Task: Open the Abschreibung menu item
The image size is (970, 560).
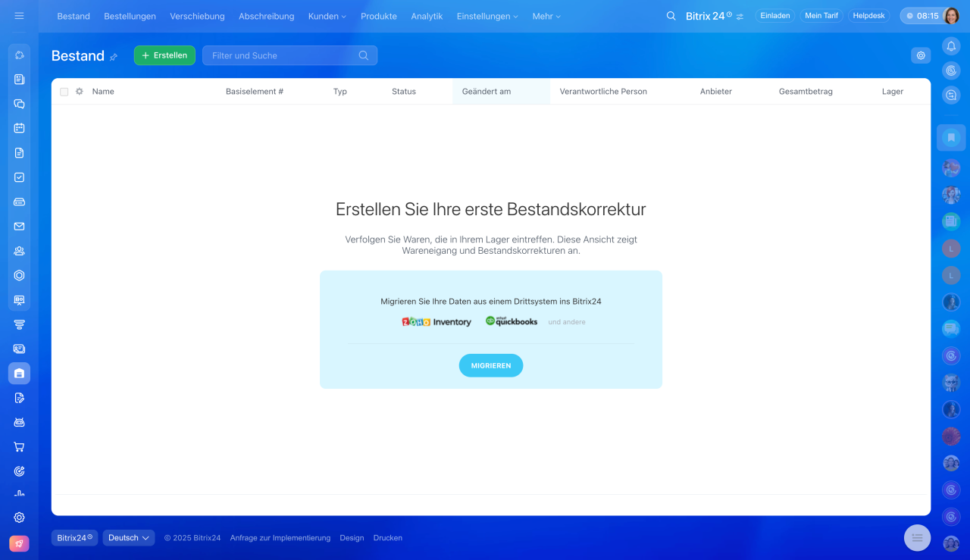Action: pos(266,16)
